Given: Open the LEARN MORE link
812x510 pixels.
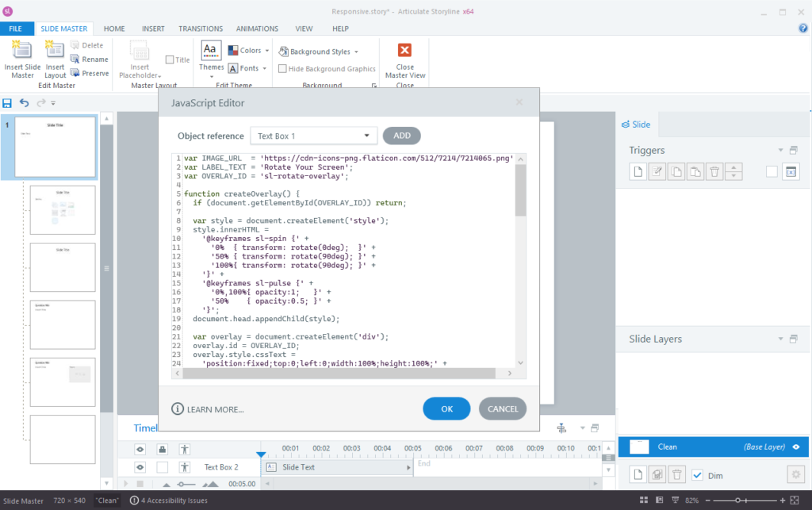Looking at the screenshot, I should (208, 409).
